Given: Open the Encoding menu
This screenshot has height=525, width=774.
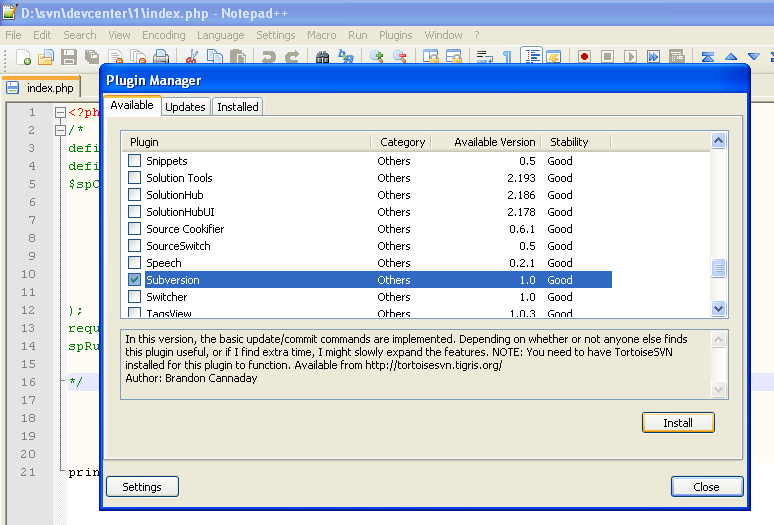Looking at the screenshot, I should tap(163, 35).
